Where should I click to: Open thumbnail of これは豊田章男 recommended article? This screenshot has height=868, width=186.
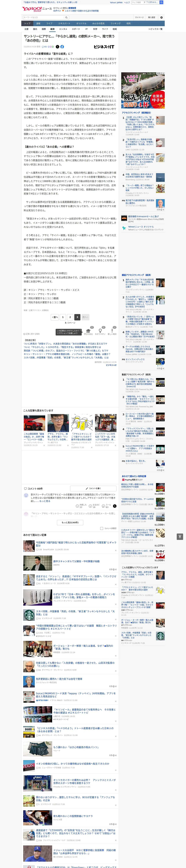coord(34,423)
